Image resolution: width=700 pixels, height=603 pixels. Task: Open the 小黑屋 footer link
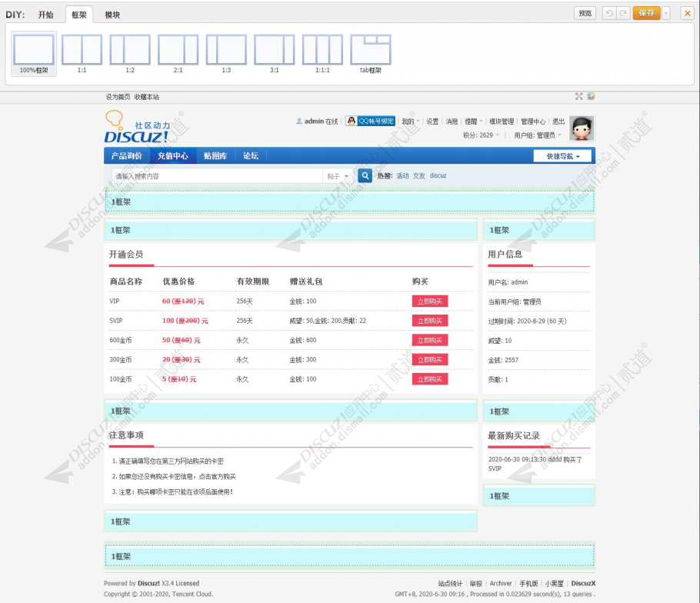[554, 583]
